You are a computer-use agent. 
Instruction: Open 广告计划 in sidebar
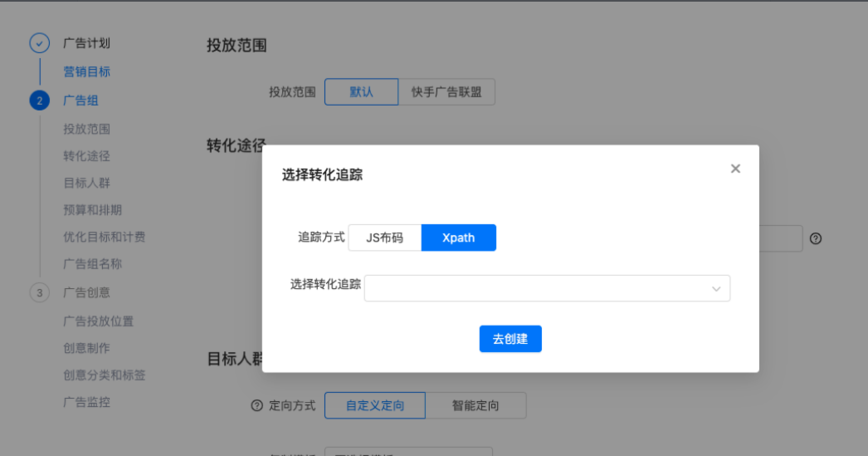tap(86, 43)
